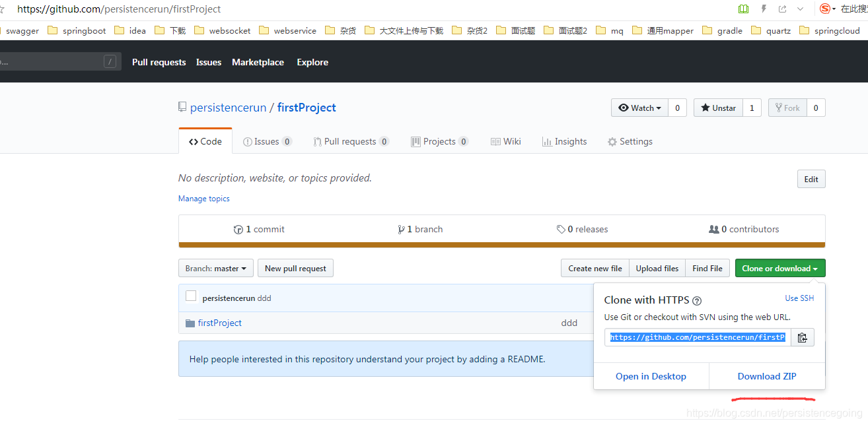868x425 pixels.
Task: Switch to the Code tab
Action: tap(205, 141)
